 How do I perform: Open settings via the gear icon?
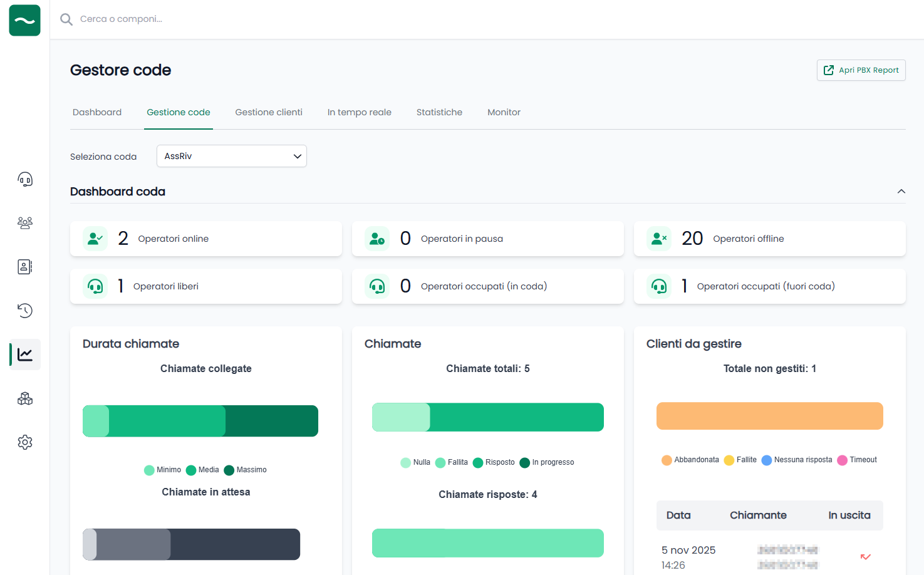pyautogui.click(x=25, y=442)
